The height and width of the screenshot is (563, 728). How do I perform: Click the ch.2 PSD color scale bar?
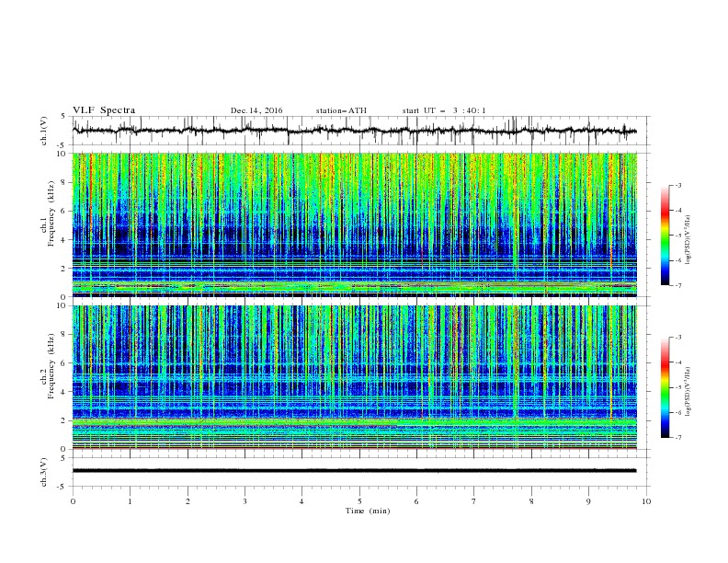(x=665, y=387)
